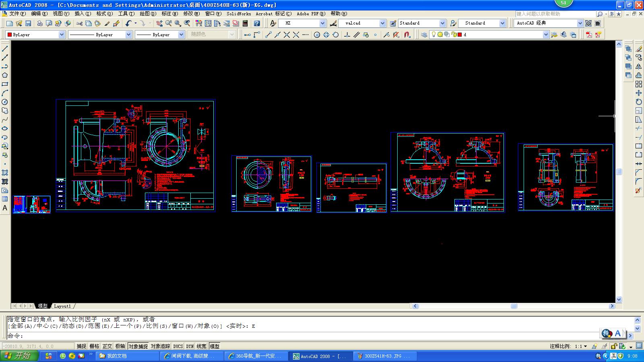The width and height of the screenshot is (644, 362).
Task: Open Layer Properties Manager icon
Action: point(424,35)
